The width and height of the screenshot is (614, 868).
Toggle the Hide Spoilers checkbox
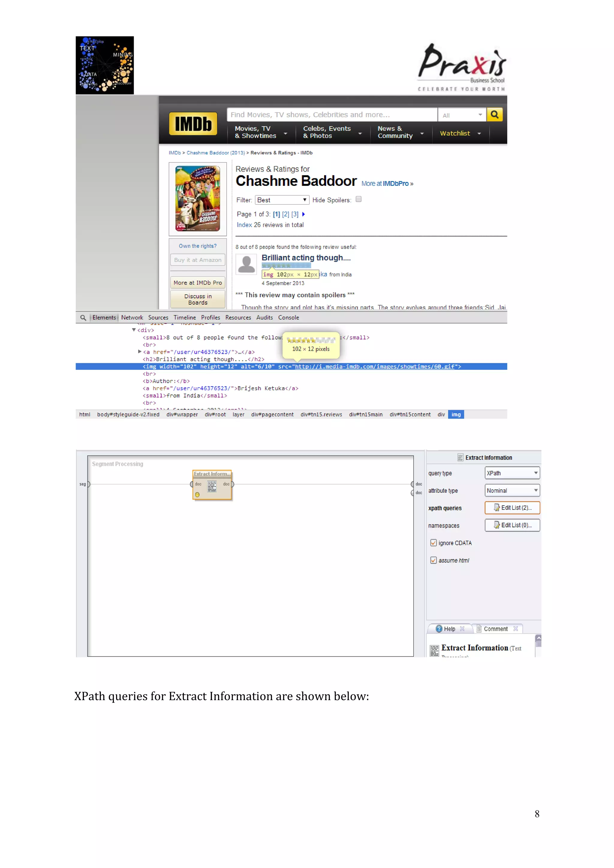[359, 199]
